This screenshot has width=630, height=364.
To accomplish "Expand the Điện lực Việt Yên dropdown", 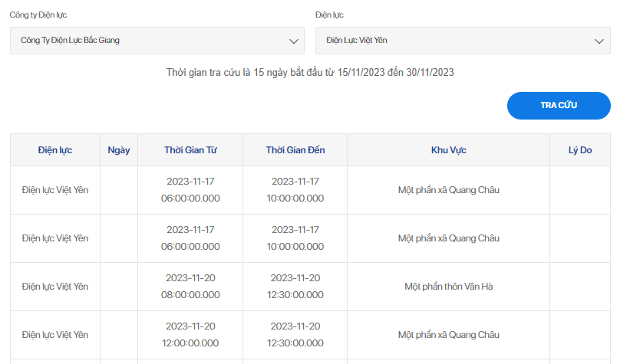I will tap(463, 41).
